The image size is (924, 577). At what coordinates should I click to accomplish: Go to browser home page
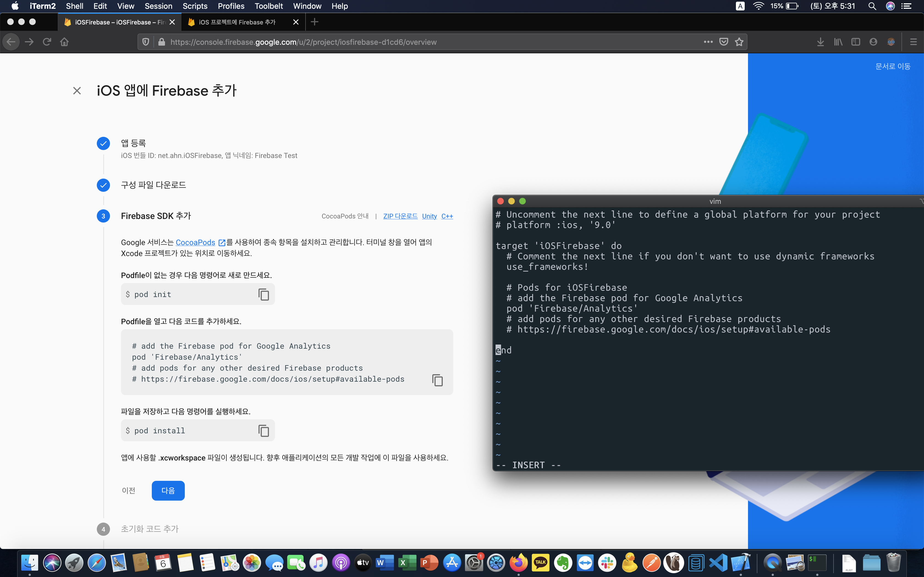[64, 42]
